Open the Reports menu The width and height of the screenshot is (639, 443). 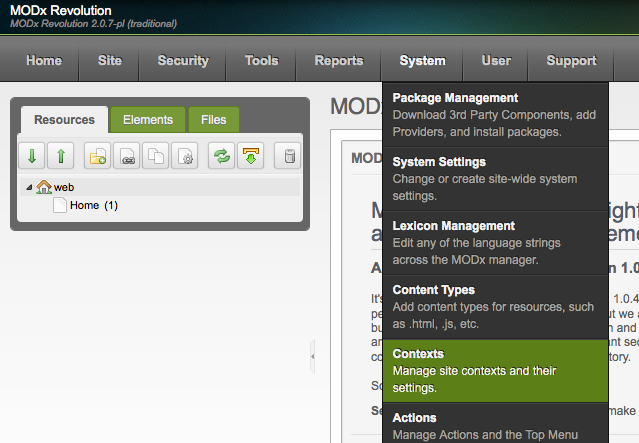(339, 60)
